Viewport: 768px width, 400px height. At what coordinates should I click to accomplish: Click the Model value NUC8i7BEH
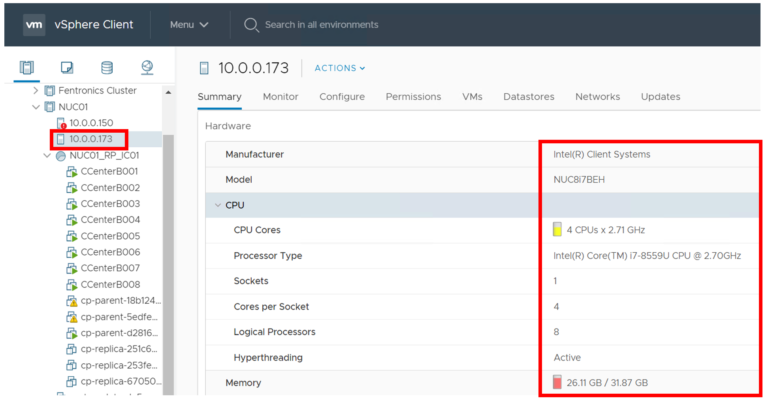point(579,180)
